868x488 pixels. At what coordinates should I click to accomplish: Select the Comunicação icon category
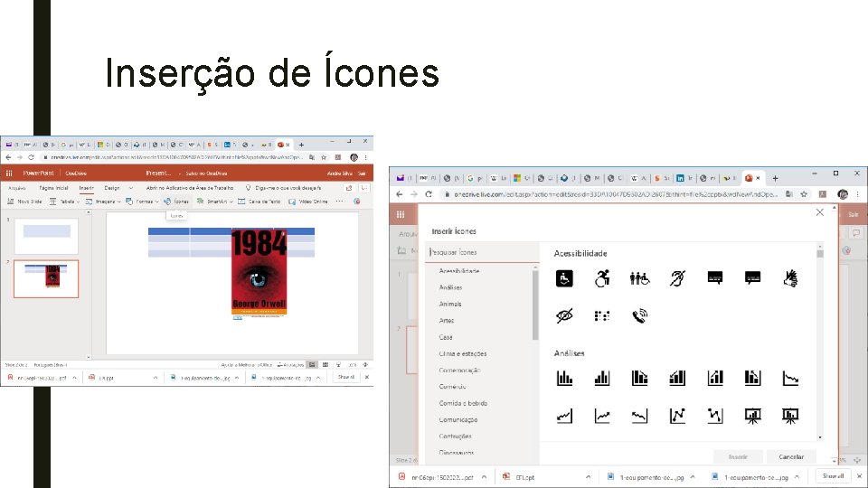[458, 419]
